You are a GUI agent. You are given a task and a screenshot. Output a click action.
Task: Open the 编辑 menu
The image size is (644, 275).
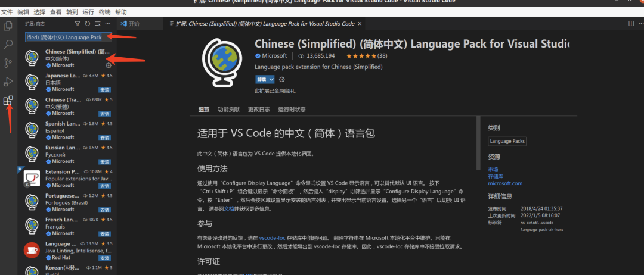point(23,12)
